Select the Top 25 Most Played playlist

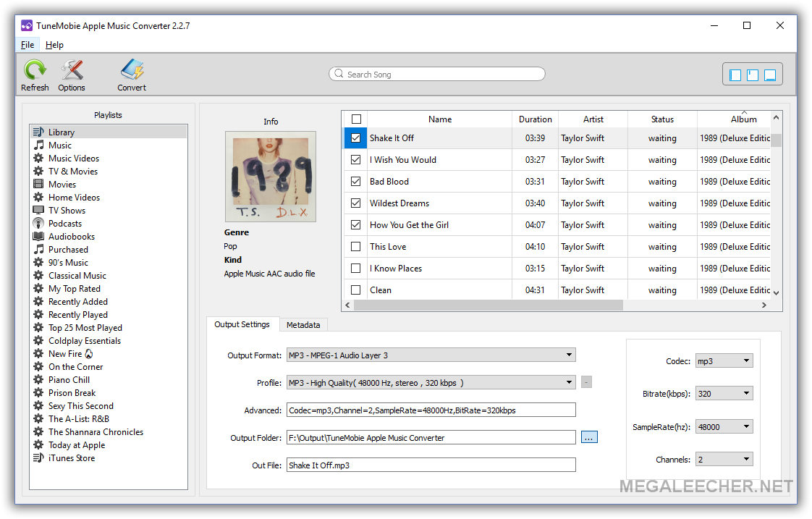[x=85, y=327]
